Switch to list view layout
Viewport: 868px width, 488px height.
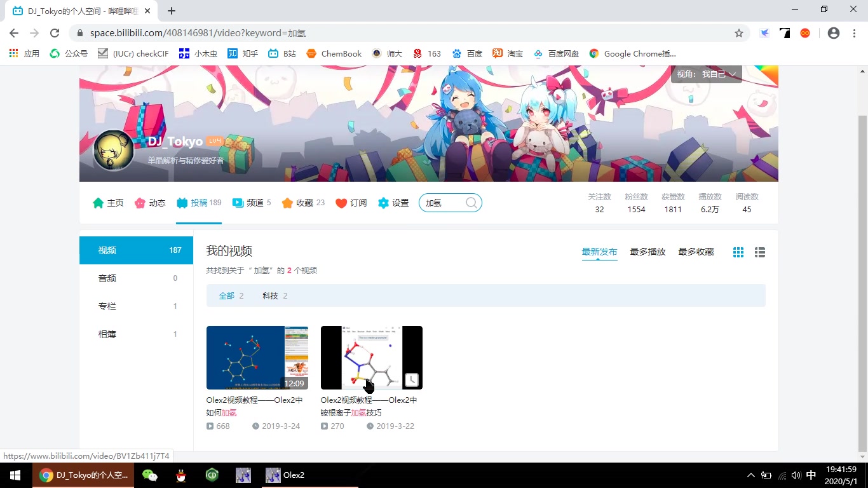click(759, 252)
